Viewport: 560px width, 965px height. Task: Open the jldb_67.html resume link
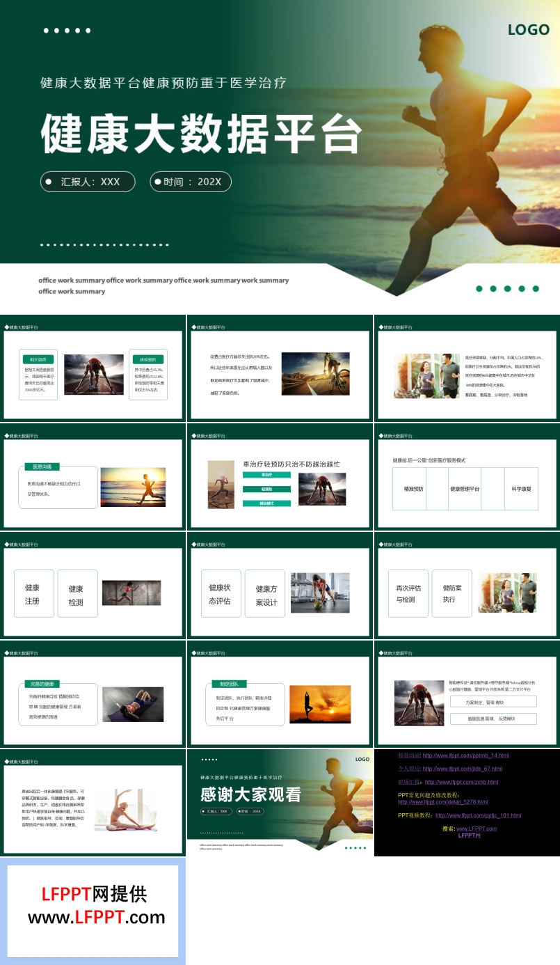click(x=462, y=769)
